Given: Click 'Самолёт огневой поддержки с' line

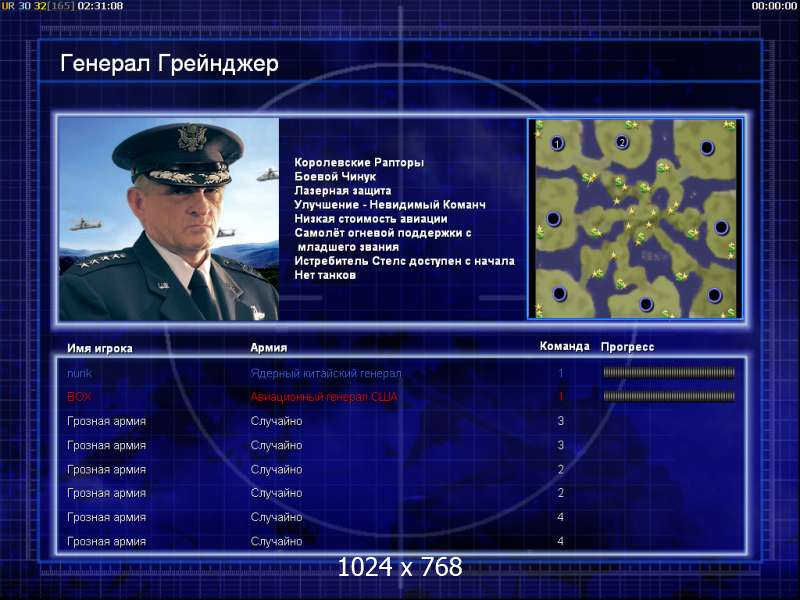Looking at the screenshot, I should coord(383,233).
